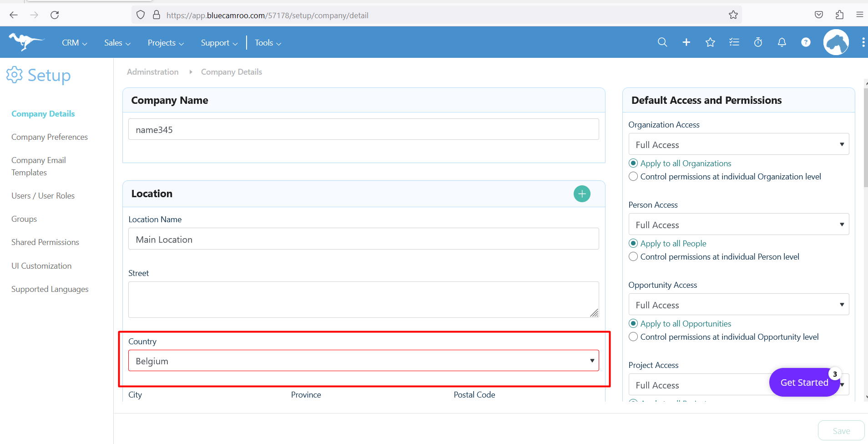Open the three-dot more options menu
Viewport: 868px width, 444px height.
(x=863, y=42)
